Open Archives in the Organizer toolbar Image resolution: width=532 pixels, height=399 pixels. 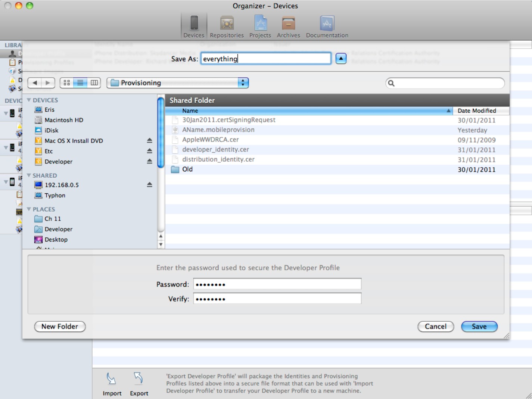coord(288,27)
